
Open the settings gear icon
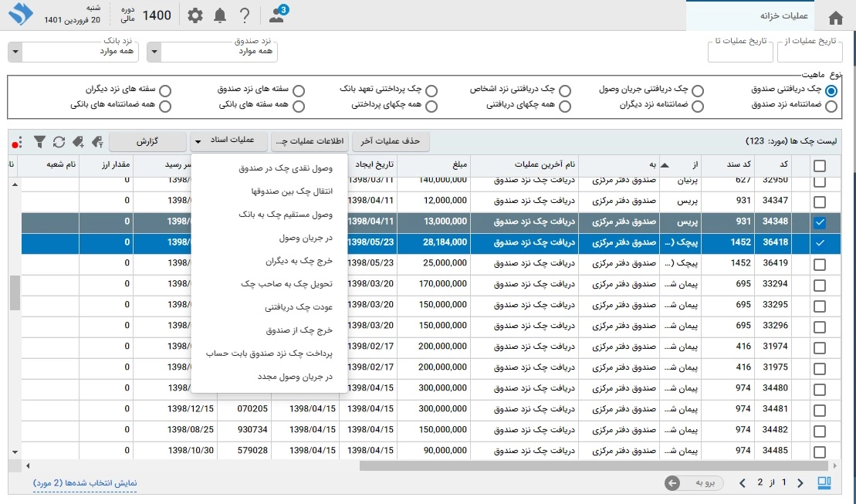point(196,15)
